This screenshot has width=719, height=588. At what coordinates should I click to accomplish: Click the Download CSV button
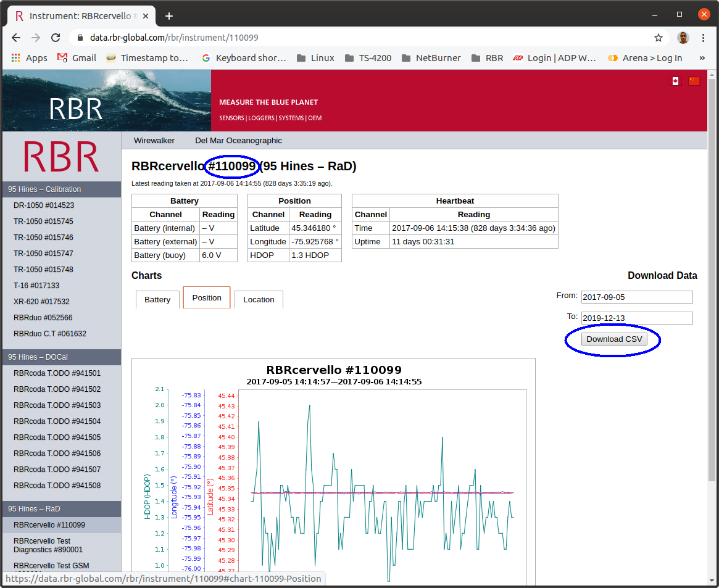[x=613, y=339]
